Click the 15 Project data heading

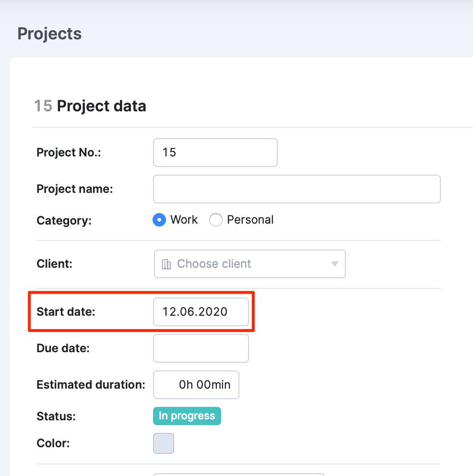[90, 106]
